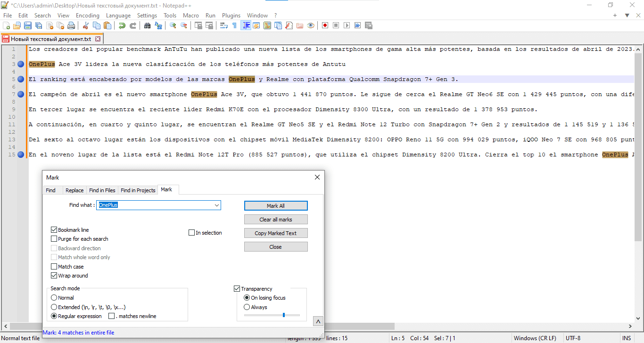Uncheck the Bookmark line checkbox
Screen dimensions: 644x343
pos(54,230)
